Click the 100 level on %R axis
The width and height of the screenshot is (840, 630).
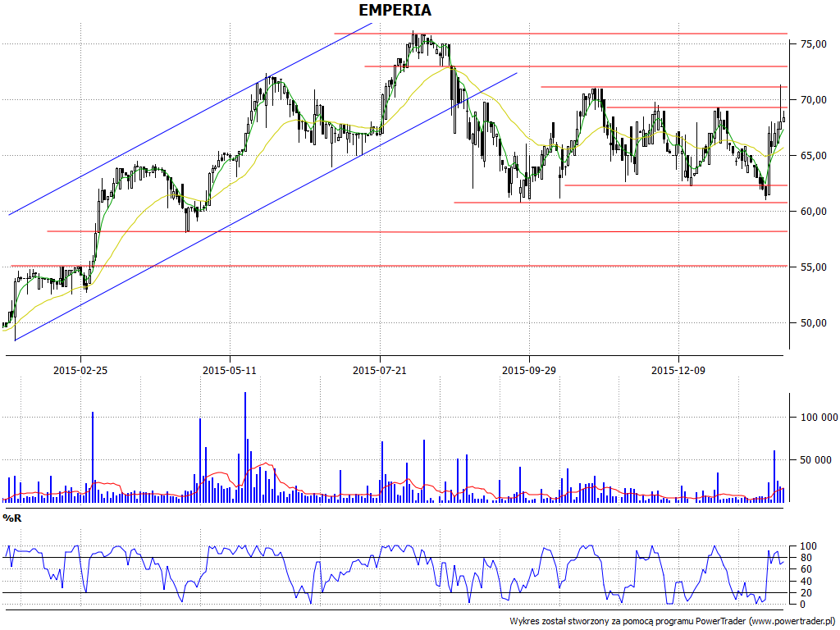click(808, 546)
